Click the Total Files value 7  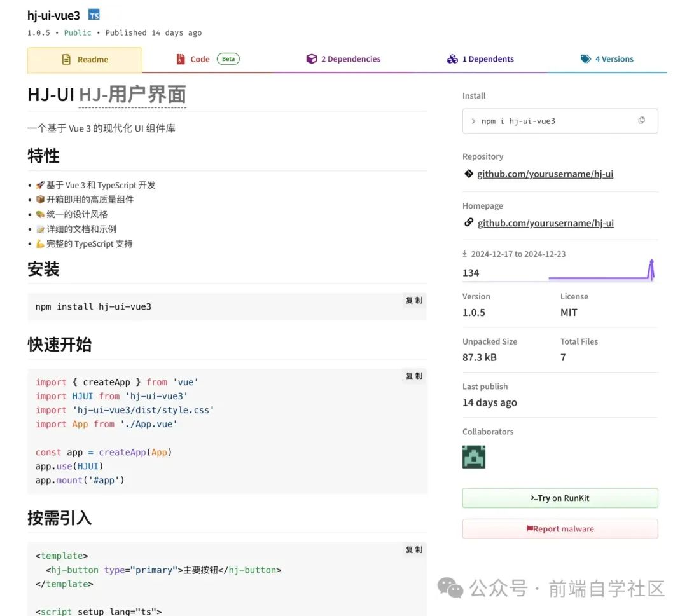pyautogui.click(x=563, y=357)
